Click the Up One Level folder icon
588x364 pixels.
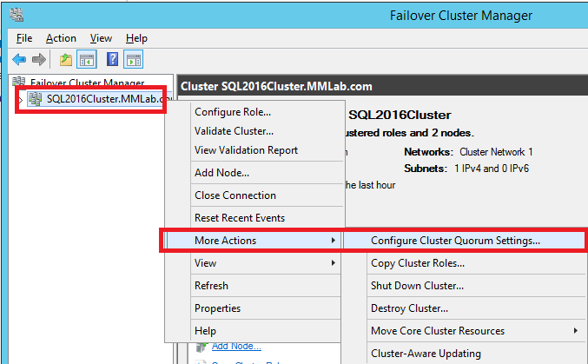[66, 60]
